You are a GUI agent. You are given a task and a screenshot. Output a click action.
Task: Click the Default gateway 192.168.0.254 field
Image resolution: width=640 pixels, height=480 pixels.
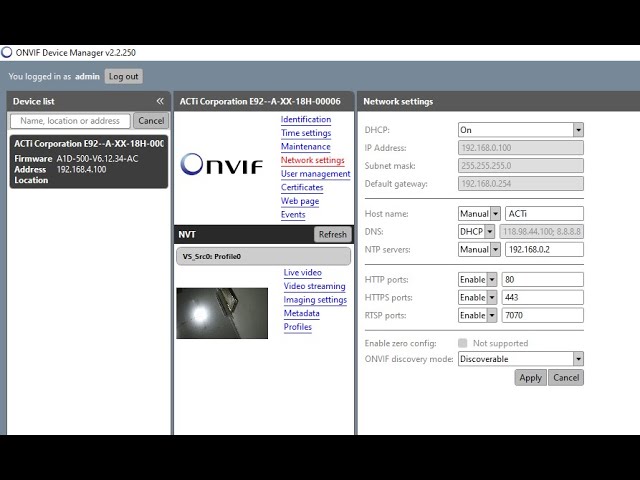click(x=520, y=184)
